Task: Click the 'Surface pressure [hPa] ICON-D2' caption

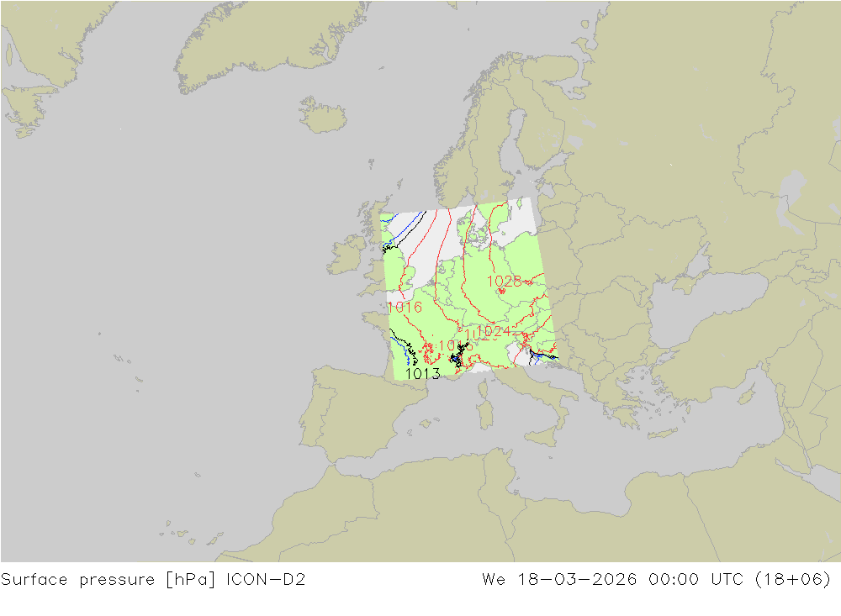Action: click(x=153, y=580)
